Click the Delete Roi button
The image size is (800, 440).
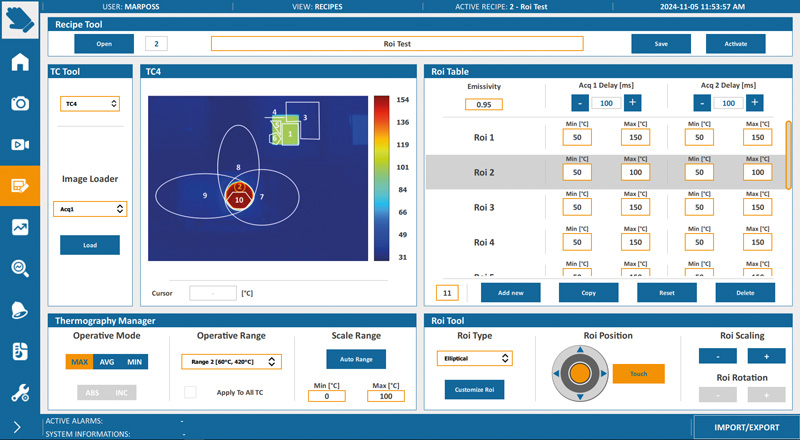(x=745, y=293)
